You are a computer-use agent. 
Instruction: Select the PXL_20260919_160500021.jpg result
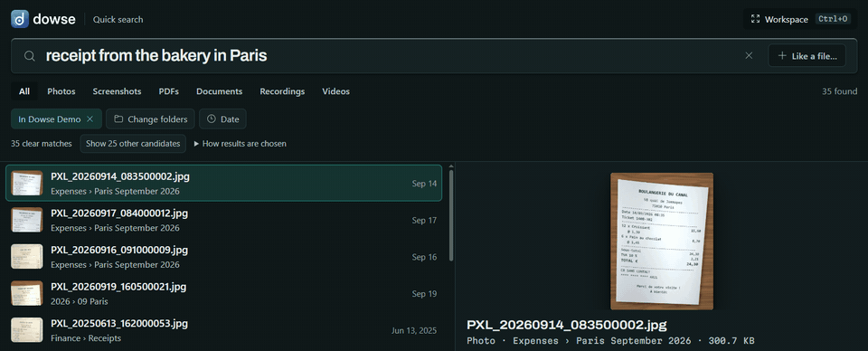[x=223, y=293]
